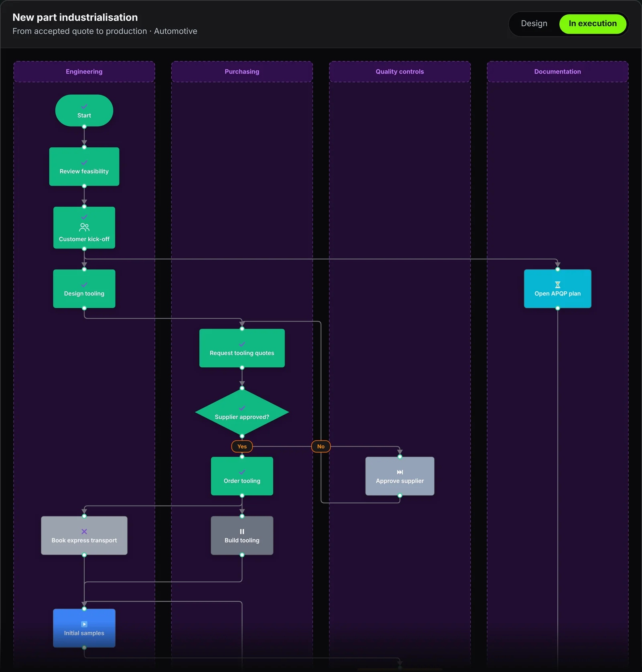Select the Documentation lane header

coord(557,71)
